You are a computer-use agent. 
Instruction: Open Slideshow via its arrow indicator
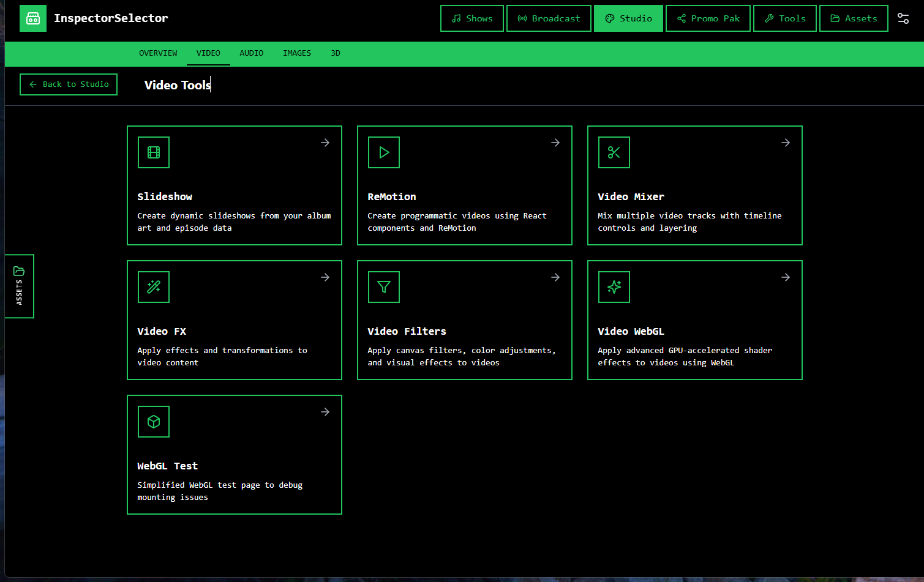click(x=325, y=143)
